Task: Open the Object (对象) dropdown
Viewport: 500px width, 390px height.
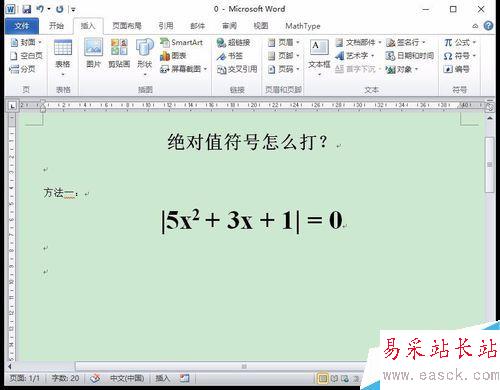Action: tap(402, 69)
